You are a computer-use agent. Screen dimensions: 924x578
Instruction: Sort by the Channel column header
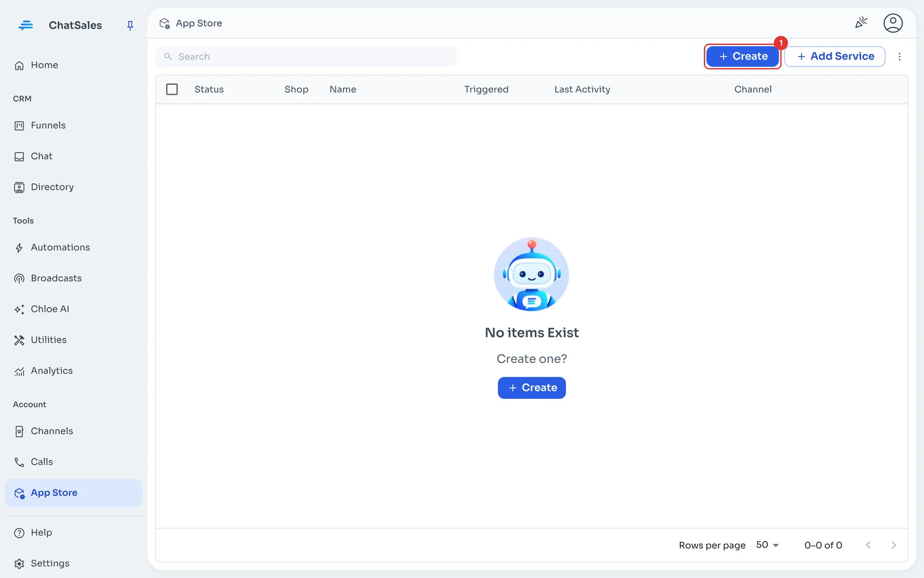tap(753, 90)
